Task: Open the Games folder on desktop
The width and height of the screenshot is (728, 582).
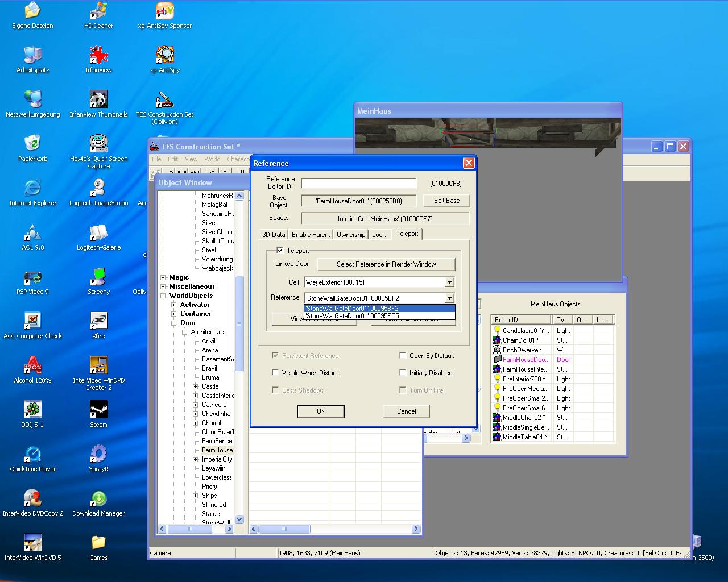Action: click(x=98, y=547)
